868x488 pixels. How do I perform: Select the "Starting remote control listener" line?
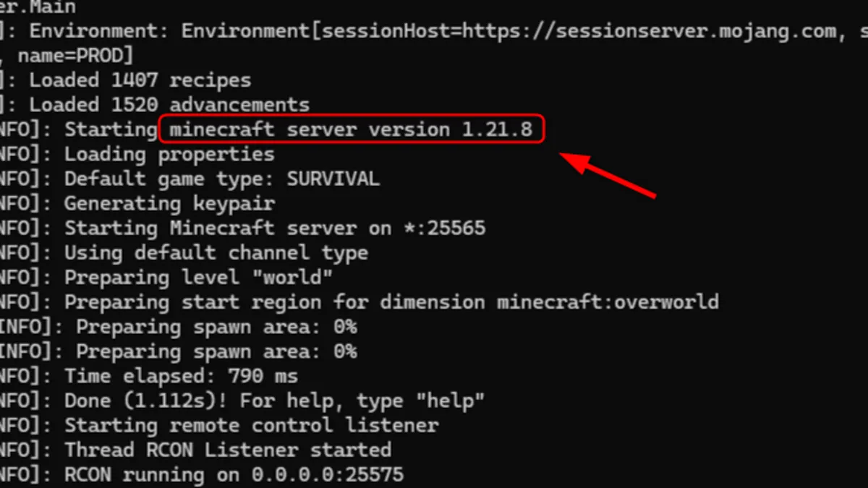click(x=251, y=425)
